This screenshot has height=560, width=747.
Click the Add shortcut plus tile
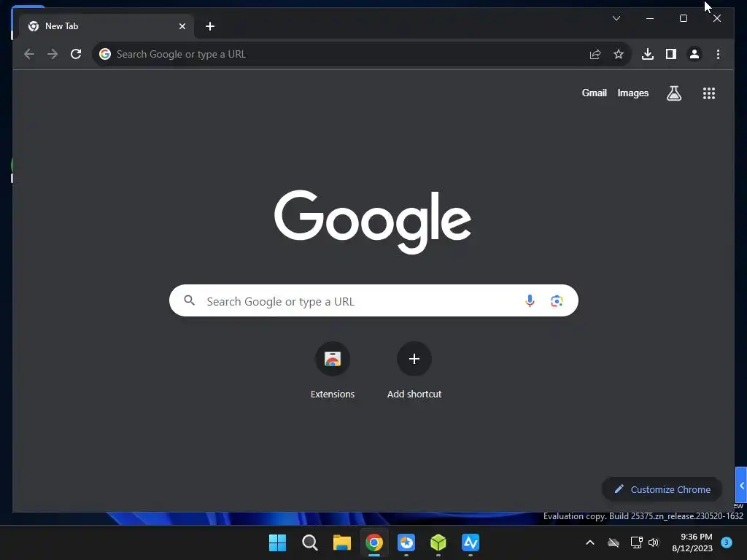tap(414, 371)
